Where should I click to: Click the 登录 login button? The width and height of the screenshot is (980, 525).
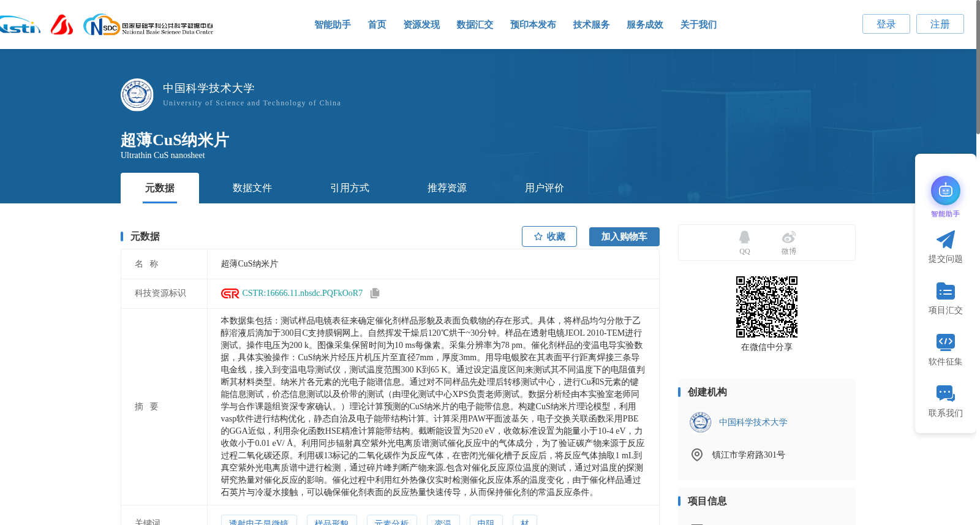(886, 24)
